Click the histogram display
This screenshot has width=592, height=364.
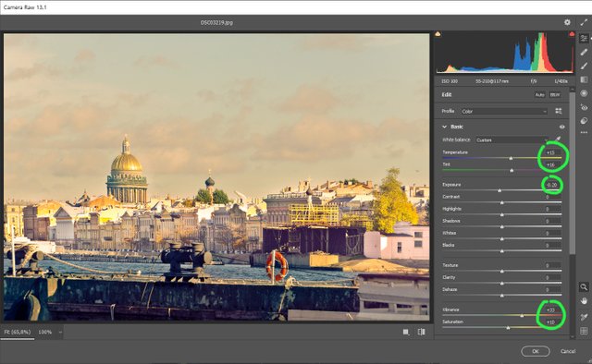pos(505,53)
